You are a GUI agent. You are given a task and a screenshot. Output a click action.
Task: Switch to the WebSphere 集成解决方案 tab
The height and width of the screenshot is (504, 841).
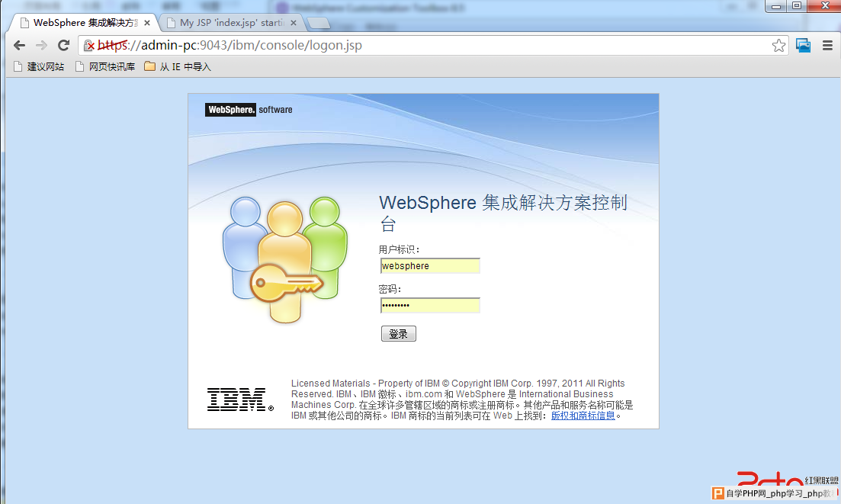click(83, 23)
